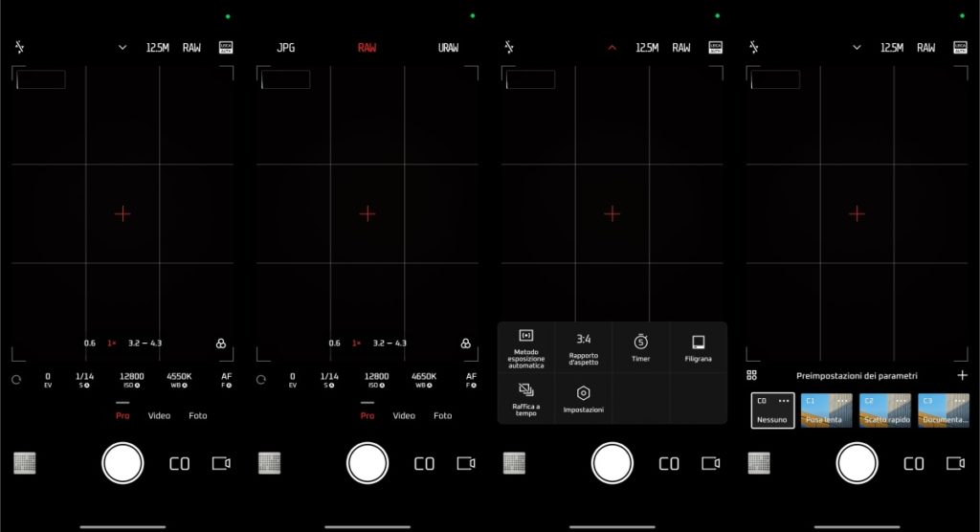This screenshot has width=980, height=532.
Task: Select 3.2 – 4.3 zoom in the 4550K screen
Action: [x=145, y=344]
